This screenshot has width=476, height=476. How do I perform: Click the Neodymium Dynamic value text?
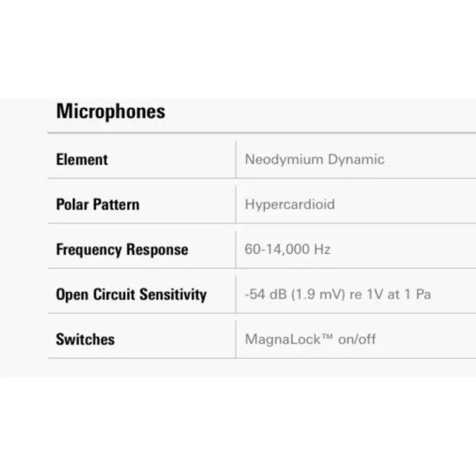(315, 159)
